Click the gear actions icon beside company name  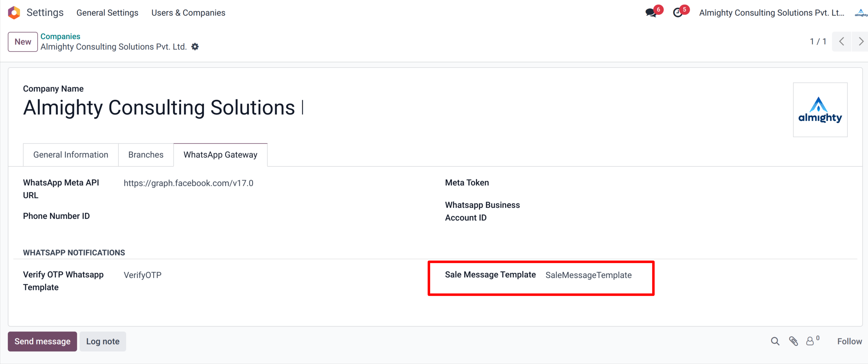tap(195, 47)
